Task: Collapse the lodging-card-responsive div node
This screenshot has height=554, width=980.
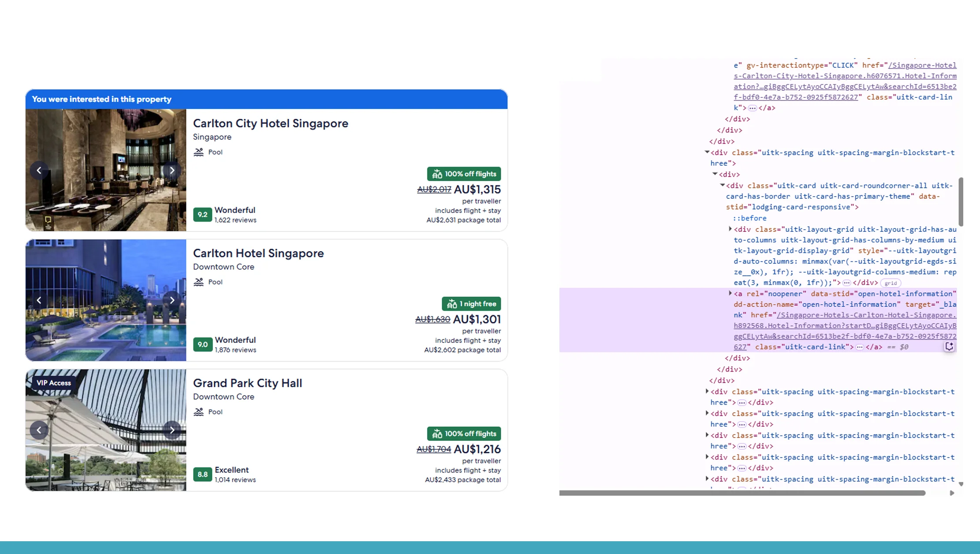Action: [x=723, y=186]
